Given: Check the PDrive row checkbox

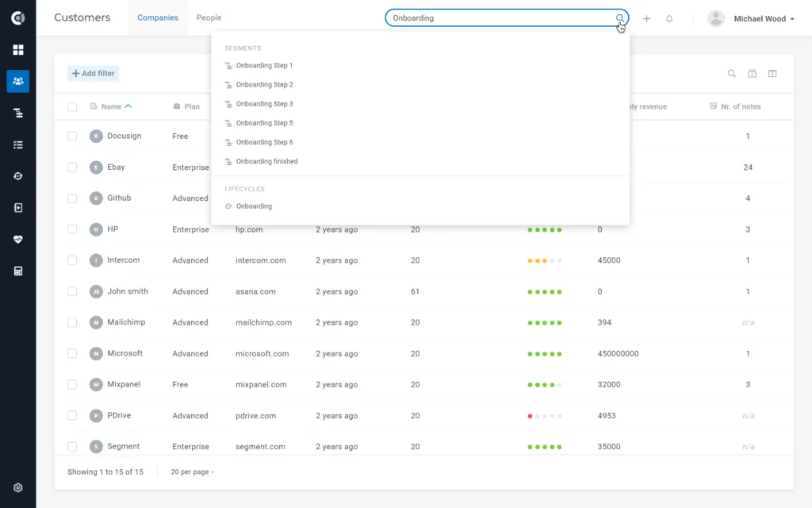Looking at the screenshot, I should point(72,416).
